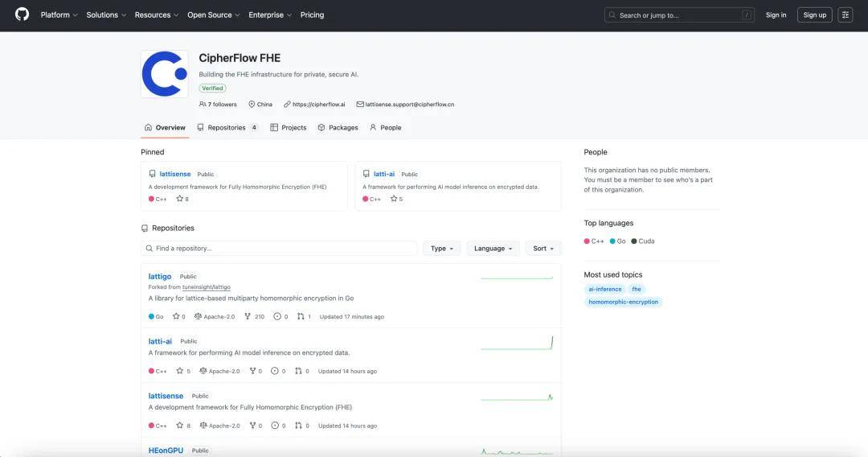Viewport: 868px width, 457px height.
Task: Click the pull requests icon on lattigo
Action: 301,316
